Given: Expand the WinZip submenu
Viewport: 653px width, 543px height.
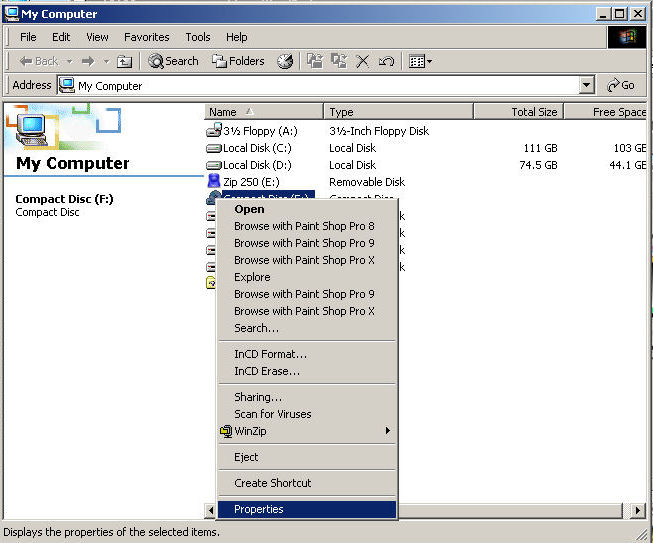Looking at the screenshot, I should (387, 431).
